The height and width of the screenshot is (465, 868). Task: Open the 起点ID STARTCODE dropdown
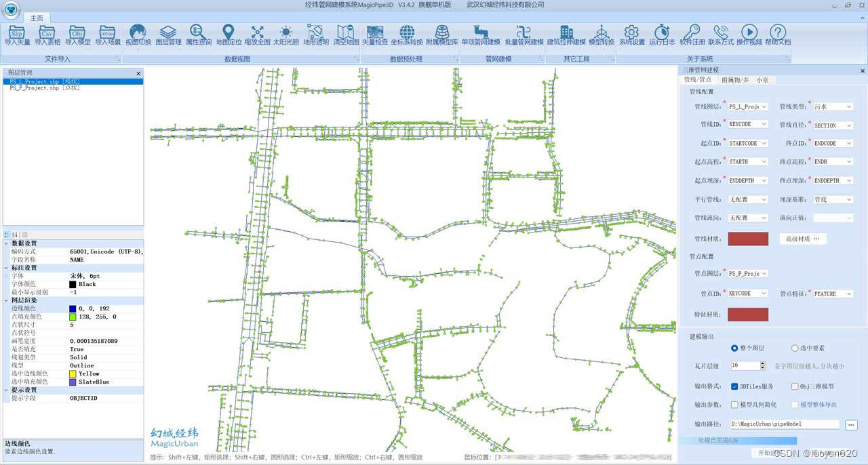pyautogui.click(x=748, y=144)
